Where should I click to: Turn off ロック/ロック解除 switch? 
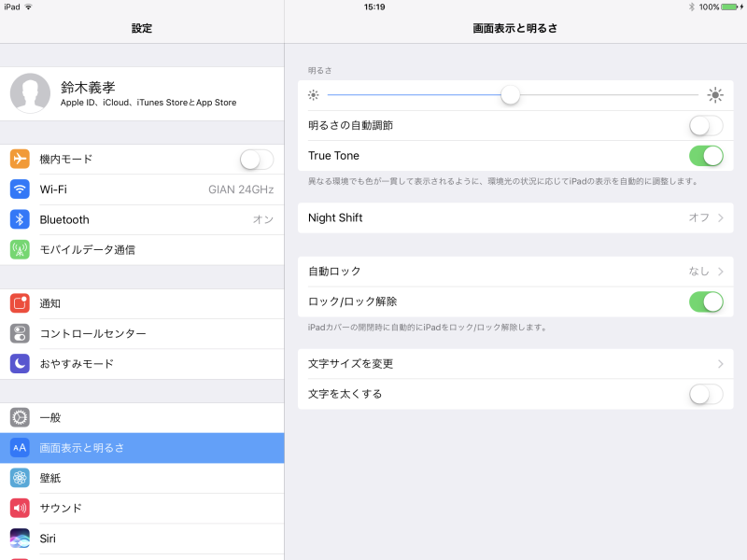[x=706, y=302]
